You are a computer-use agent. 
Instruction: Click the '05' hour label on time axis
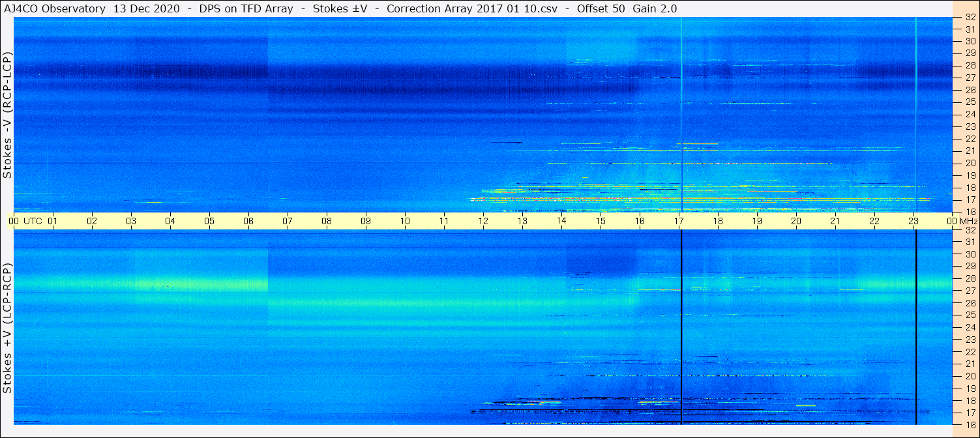point(209,221)
